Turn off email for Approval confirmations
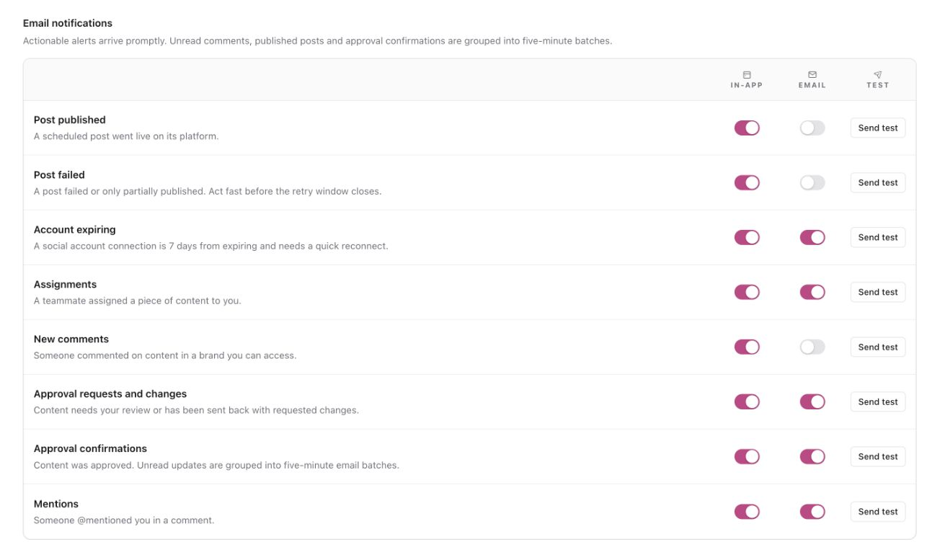This screenshot has width=940, height=560. (812, 456)
